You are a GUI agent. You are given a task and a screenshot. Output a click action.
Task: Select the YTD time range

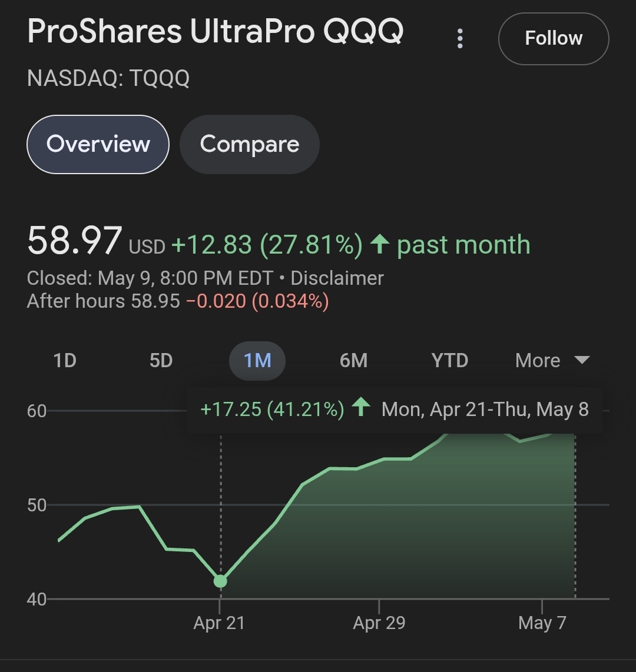[x=449, y=361]
